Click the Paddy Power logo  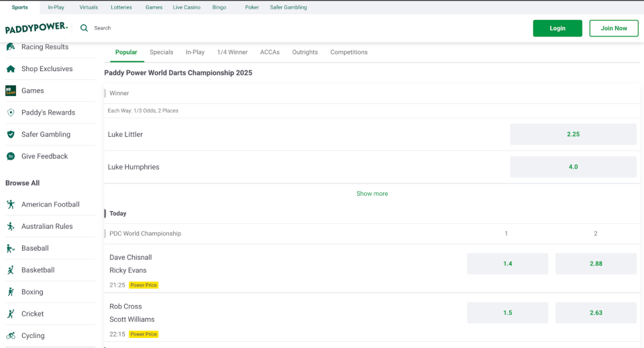36,28
